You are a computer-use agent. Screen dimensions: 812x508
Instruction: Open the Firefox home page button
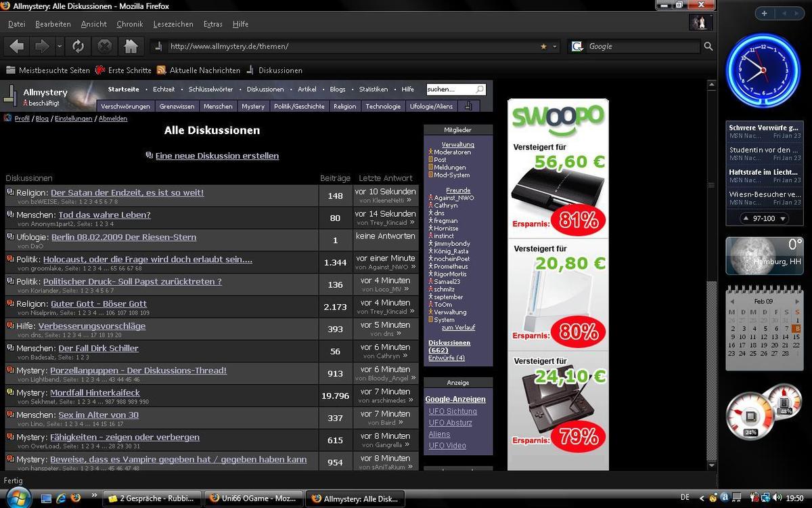coord(131,46)
